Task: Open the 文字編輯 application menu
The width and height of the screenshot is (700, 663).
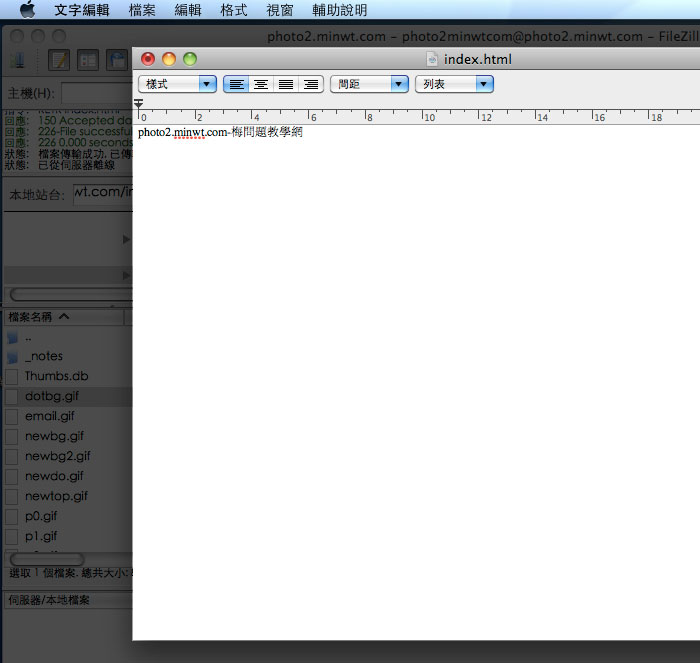Action: pyautogui.click(x=82, y=10)
